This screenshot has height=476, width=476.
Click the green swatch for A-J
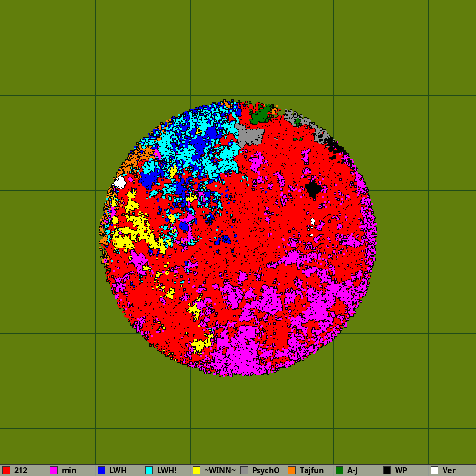click(339, 470)
